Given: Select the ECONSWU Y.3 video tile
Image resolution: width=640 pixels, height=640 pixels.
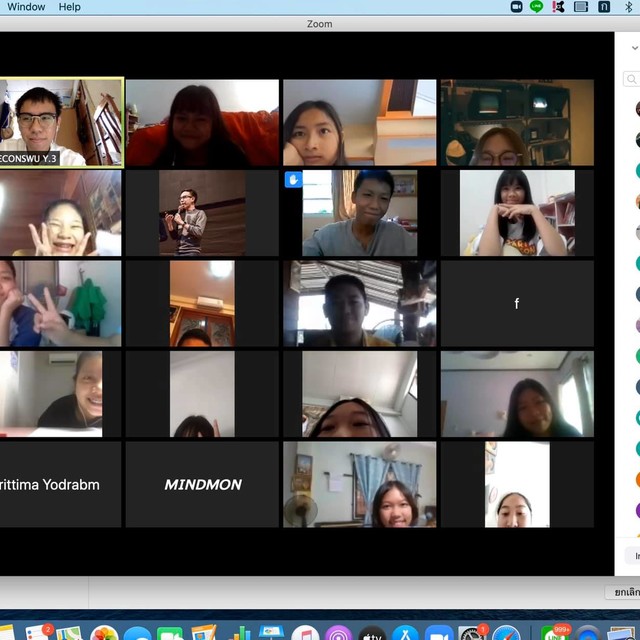Looking at the screenshot, I should (61, 122).
